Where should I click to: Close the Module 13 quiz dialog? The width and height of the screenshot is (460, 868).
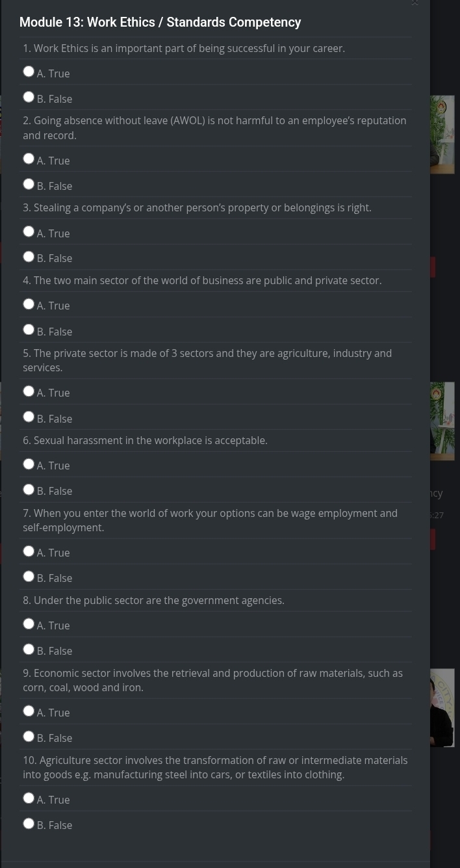(x=415, y=3)
